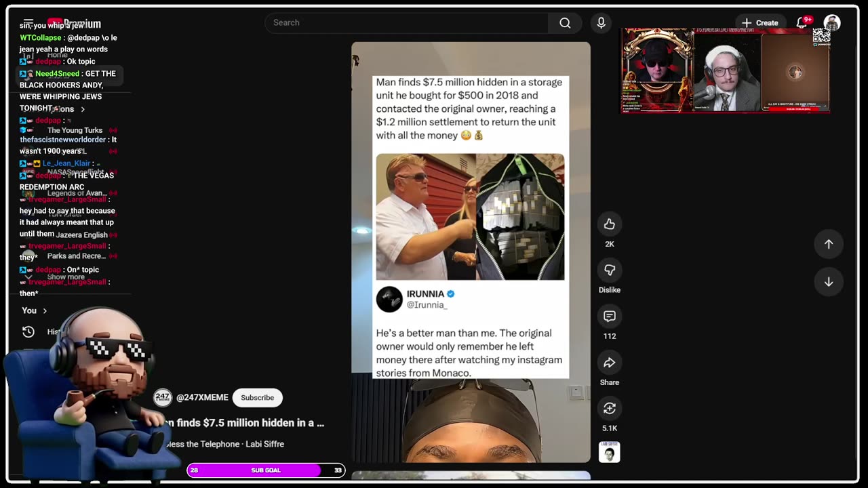868x488 pixels.
Task: Open Legends of Avan... subscription
Action: (x=77, y=193)
